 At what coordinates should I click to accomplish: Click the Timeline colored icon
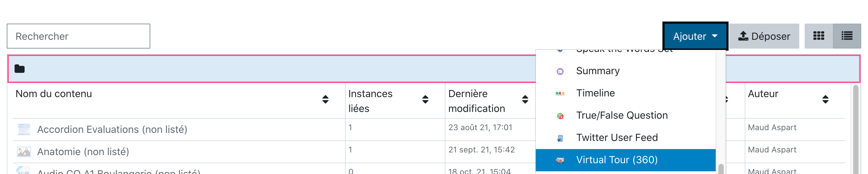560,94
